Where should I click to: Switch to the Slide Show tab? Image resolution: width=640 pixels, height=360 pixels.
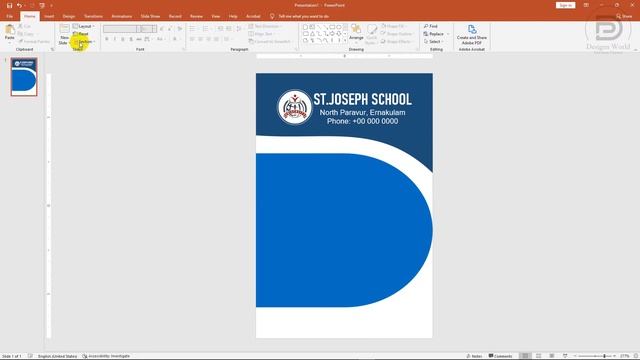150,16
